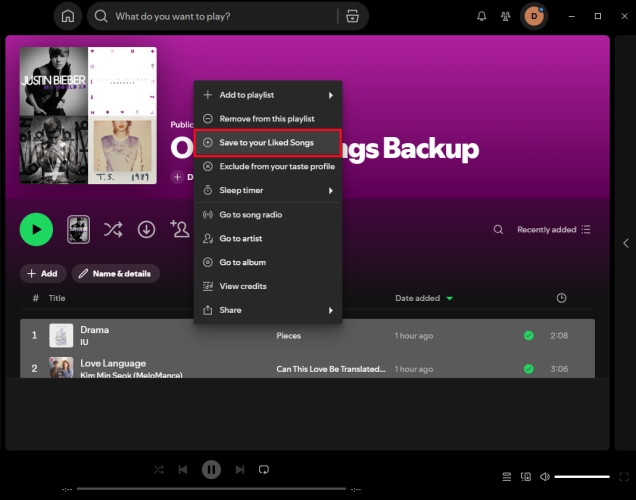
Task: Open the Sleep timer submenu
Action: (268, 191)
